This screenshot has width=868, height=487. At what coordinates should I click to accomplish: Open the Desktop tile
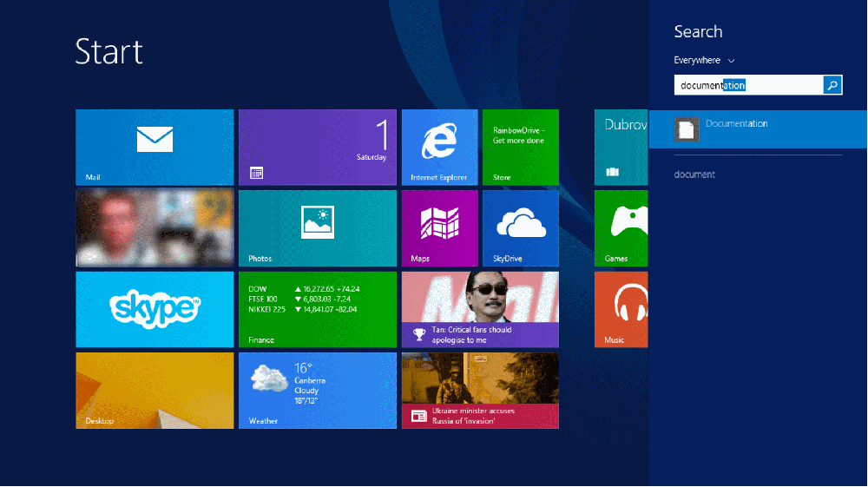tap(155, 391)
